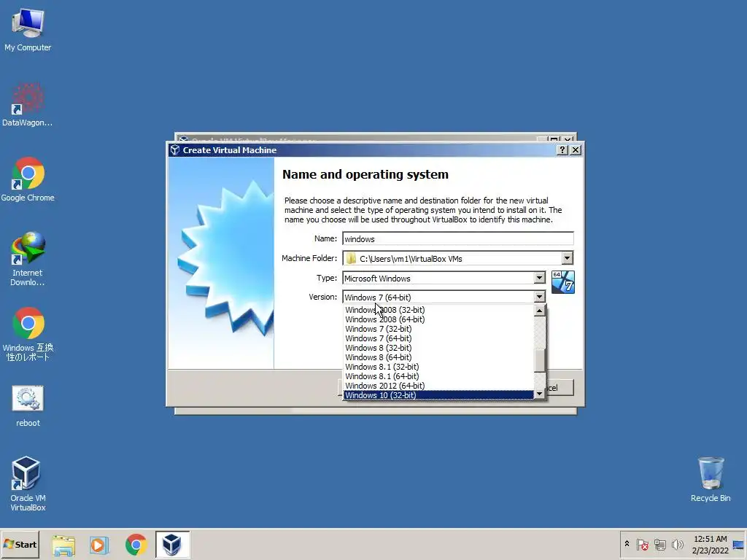Show hidden tray icons arrow
The height and width of the screenshot is (560, 747).
pyautogui.click(x=627, y=544)
